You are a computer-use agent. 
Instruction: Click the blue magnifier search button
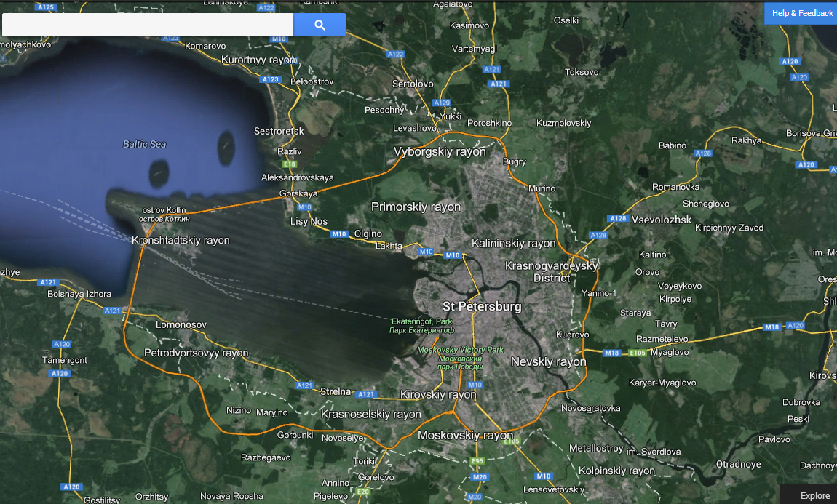click(320, 25)
